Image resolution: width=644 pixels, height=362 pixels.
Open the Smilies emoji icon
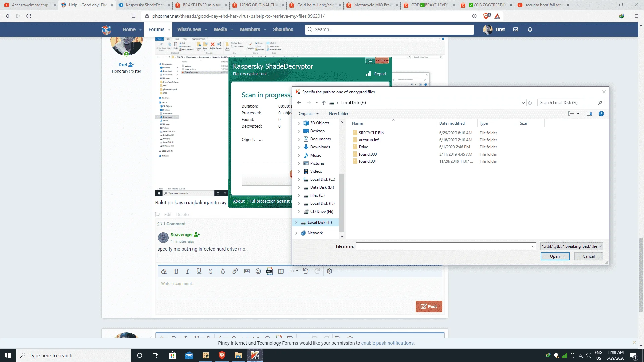point(258,271)
